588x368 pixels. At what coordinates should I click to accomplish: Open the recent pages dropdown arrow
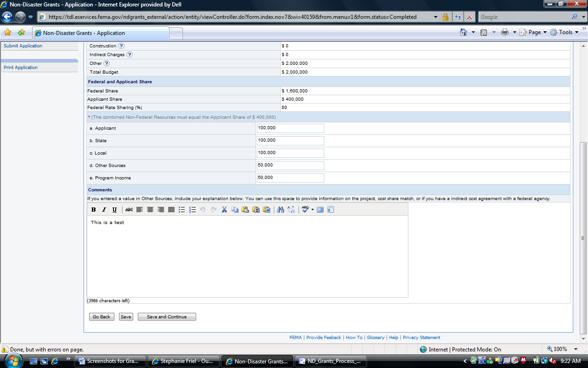coord(31,17)
